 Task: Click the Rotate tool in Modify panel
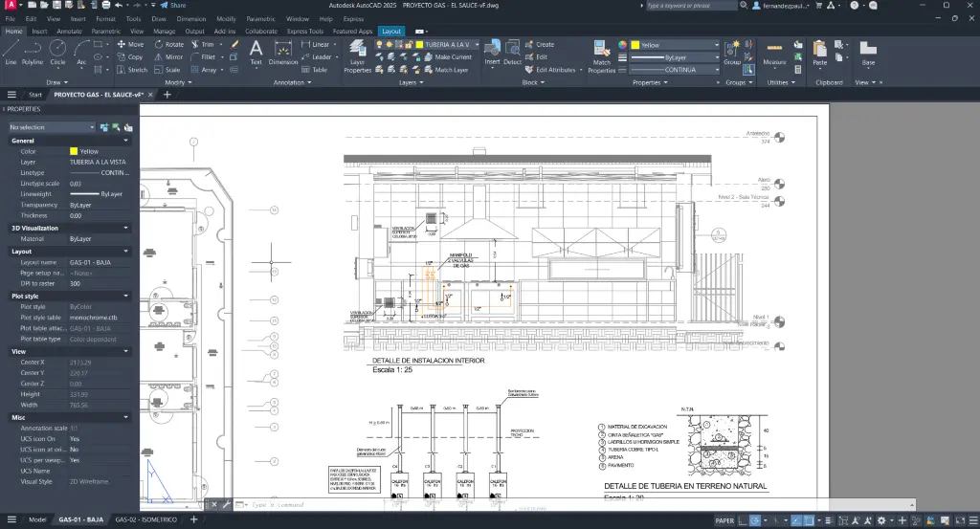point(167,44)
